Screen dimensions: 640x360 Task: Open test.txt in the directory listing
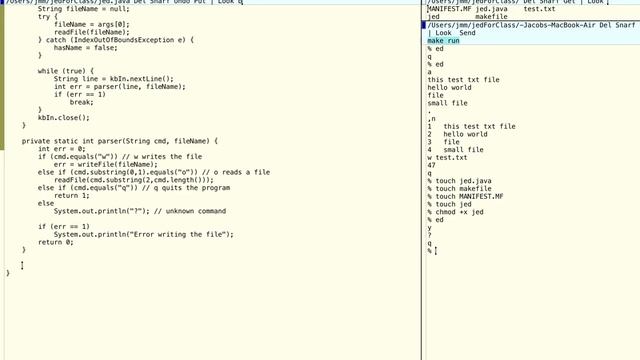(540, 9)
